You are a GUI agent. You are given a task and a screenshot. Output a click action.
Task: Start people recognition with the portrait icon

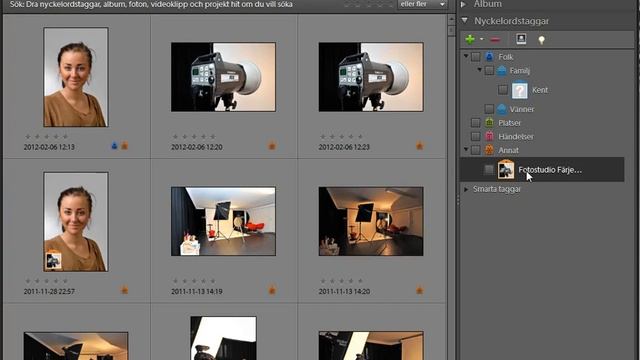(x=521, y=39)
